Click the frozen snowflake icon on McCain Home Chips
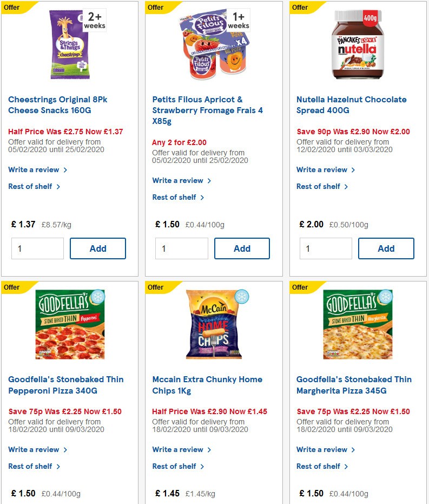The image size is (429, 504). (x=241, y=297)
